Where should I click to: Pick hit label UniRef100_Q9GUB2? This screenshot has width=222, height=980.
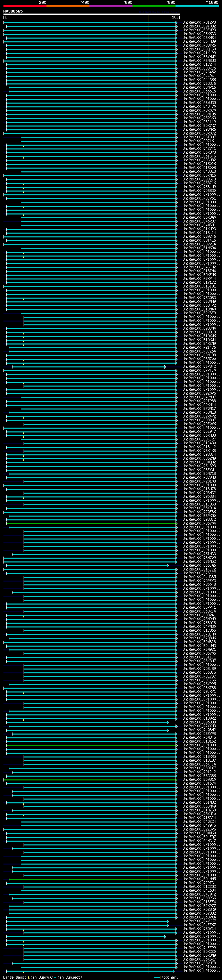pyautogui.click(x=199, y=160)
